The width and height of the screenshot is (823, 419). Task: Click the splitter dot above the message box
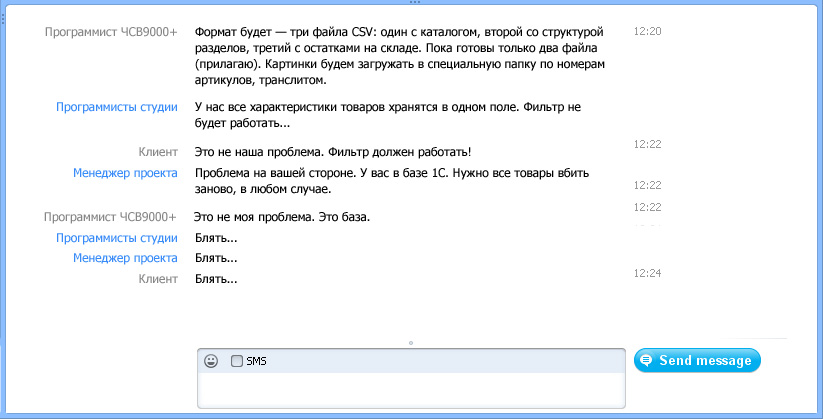(x=411, y=343)
